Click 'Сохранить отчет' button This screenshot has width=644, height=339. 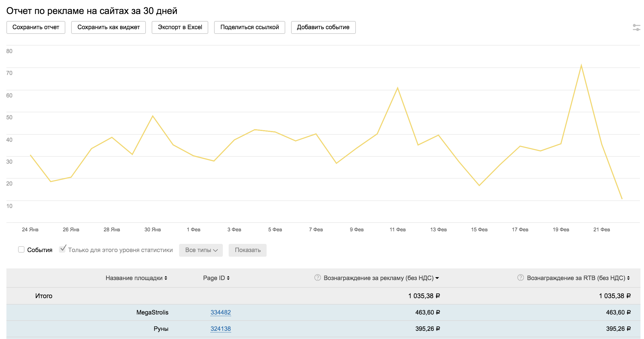coord(36,27)
